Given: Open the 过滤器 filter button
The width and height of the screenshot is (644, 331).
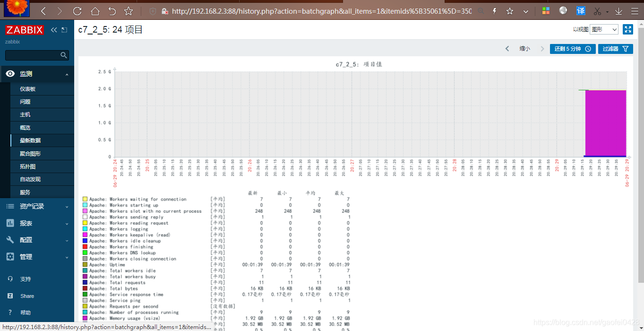Looking at the screenshot, I should (615, 49).
